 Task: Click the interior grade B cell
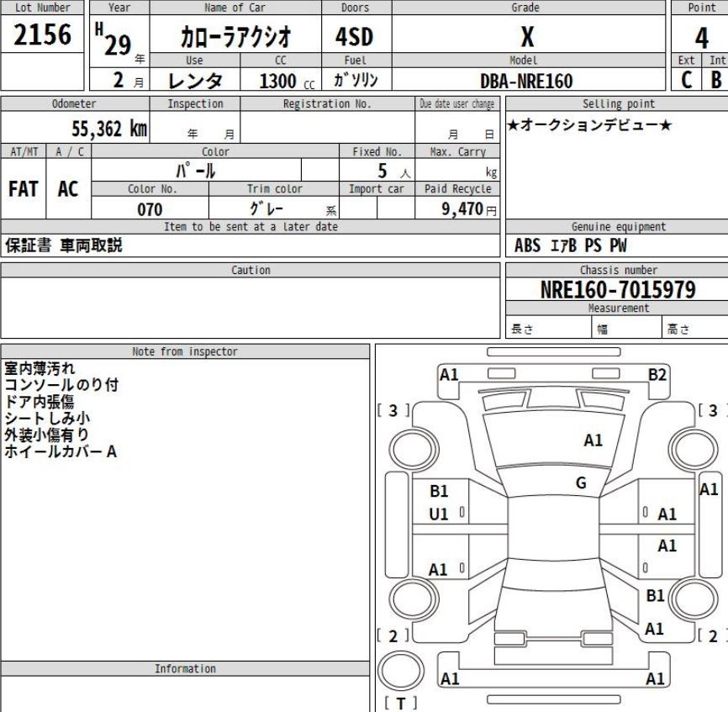coord(716,81)
